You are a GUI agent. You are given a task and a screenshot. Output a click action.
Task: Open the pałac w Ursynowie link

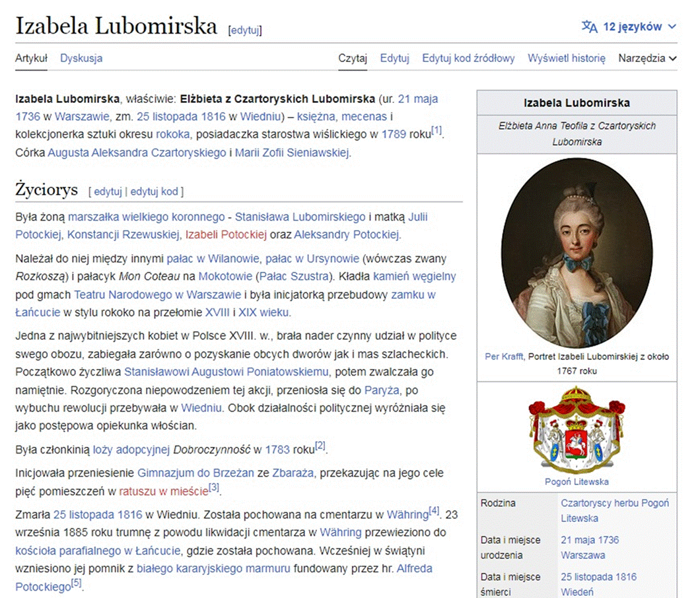(x=312, y=259)
